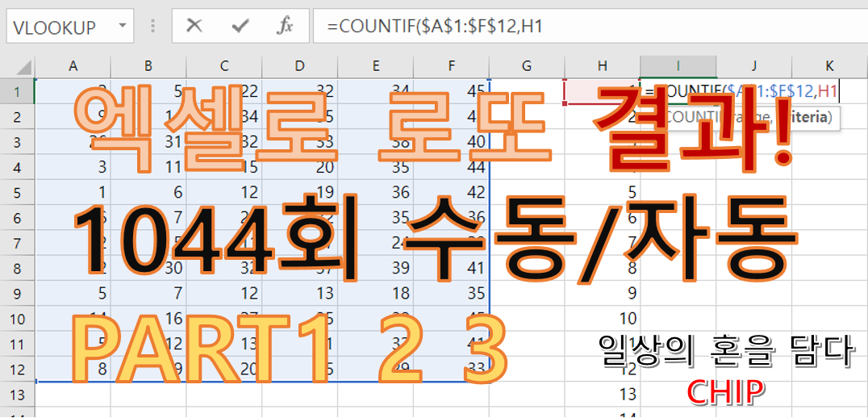Select column H header
Image resolution: width=868 pixels, height=418 pixels.
coord(603,66)
